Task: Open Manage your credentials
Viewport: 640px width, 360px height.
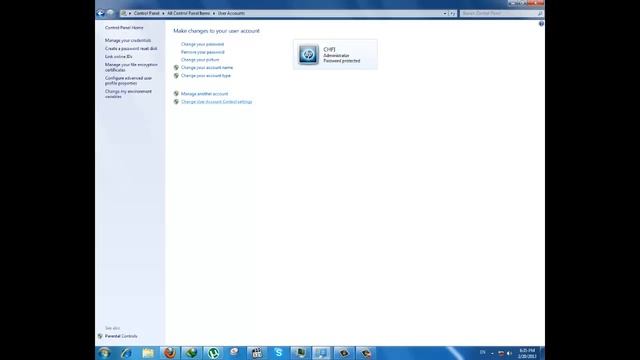Action: pos(128,40)
